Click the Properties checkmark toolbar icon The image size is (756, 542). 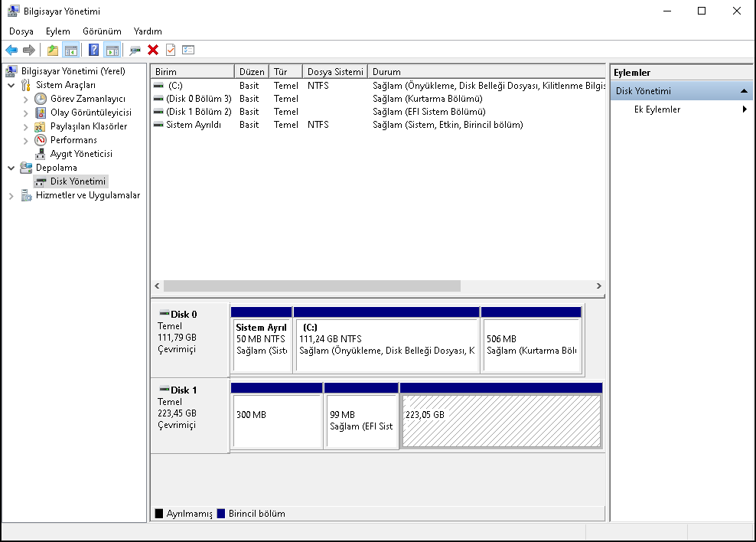tap(170, 50)
